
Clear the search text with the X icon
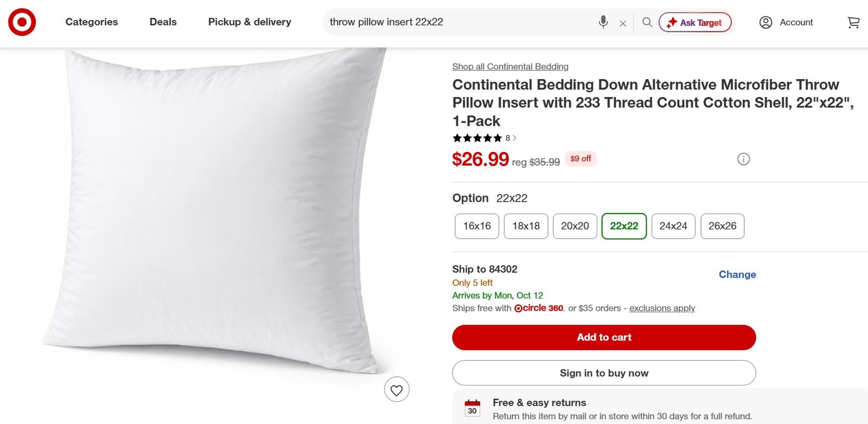pyautogui.click(x=623, y=23)
